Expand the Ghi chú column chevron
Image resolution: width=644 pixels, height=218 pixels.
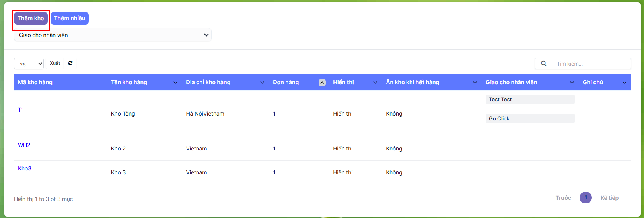click(625, 83)
